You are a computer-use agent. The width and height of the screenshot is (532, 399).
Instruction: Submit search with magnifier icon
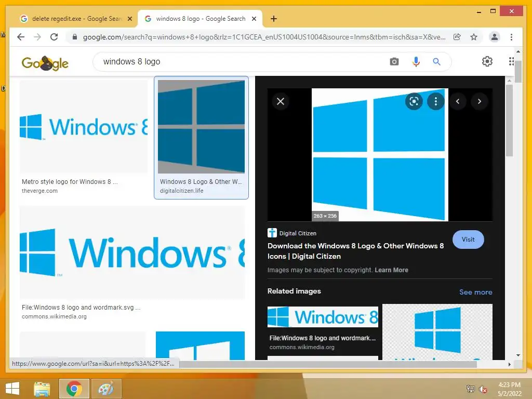coord(436,62)
